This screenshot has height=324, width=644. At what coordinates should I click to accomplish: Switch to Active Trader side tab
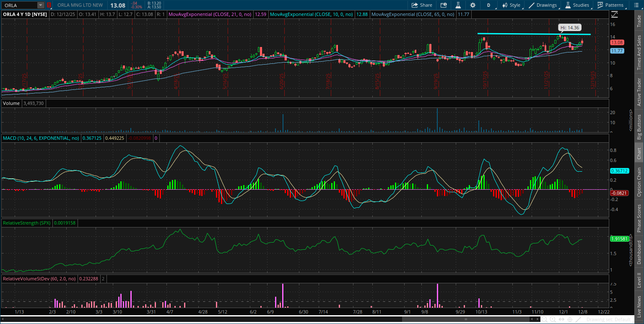[x=639, y=92]
